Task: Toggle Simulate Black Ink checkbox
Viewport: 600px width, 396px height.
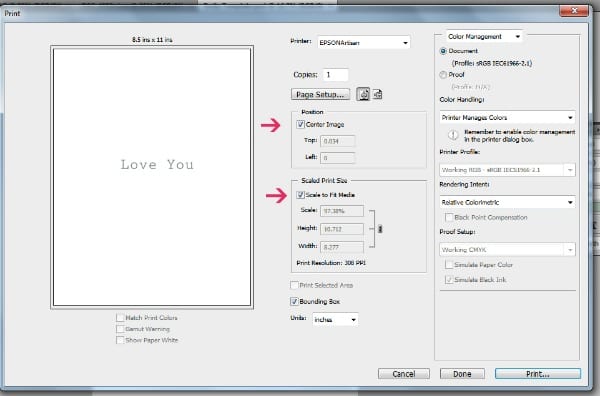Action: tap(449, 280)
